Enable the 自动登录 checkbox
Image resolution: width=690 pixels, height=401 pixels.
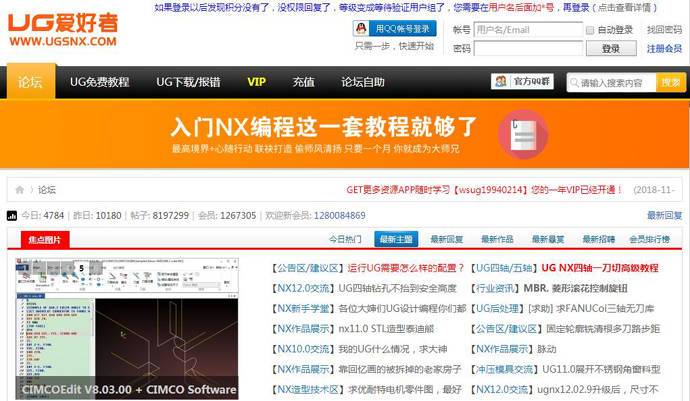pos(589,30)
